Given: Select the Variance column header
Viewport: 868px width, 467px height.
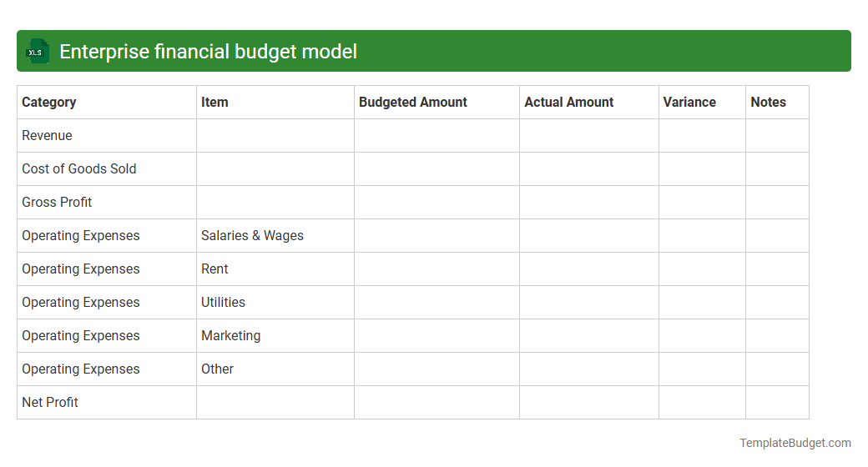Looking at the screenshot, I should tap(702, 103).
